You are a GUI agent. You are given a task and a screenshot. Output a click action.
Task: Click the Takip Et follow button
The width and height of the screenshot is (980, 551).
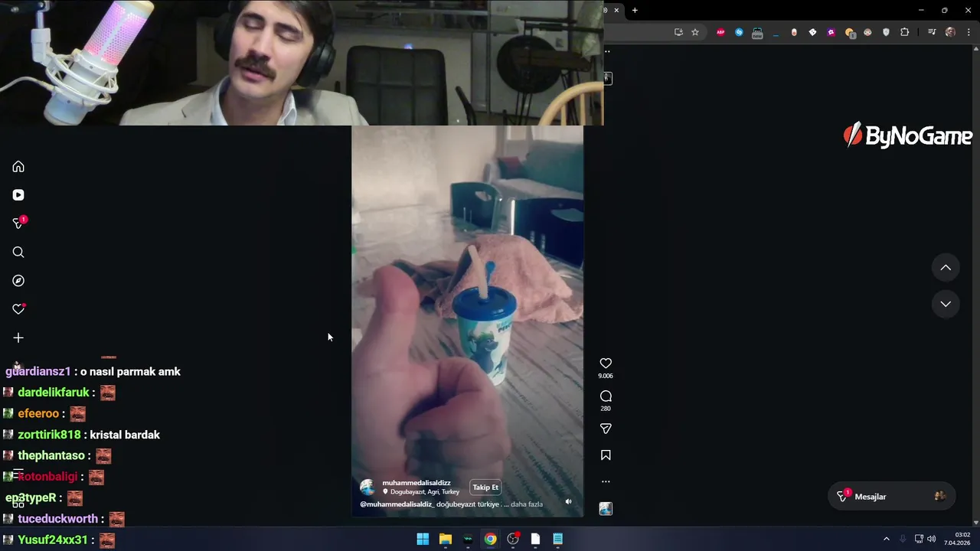[485, 487]
